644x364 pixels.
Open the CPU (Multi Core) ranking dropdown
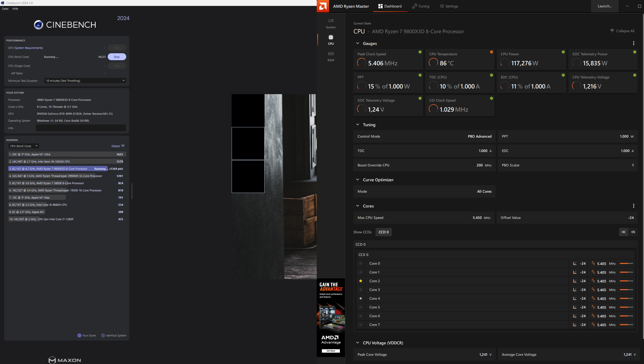[x=24, y=146]
